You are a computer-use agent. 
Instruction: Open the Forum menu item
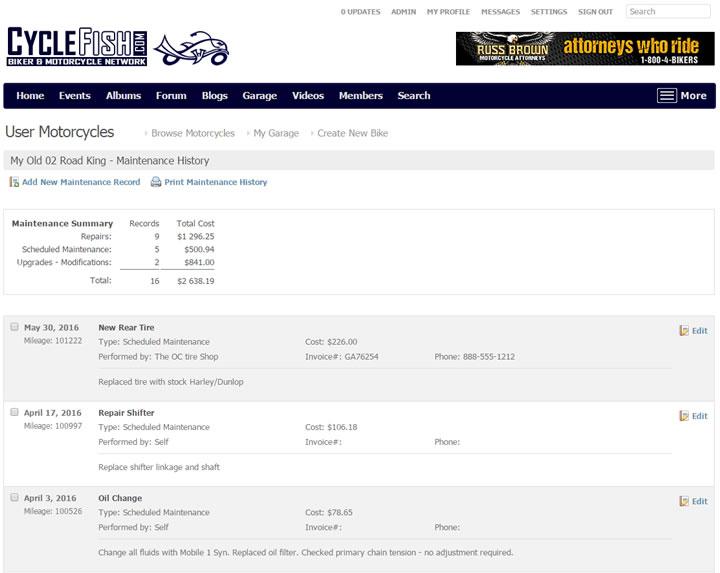(171, 96)
